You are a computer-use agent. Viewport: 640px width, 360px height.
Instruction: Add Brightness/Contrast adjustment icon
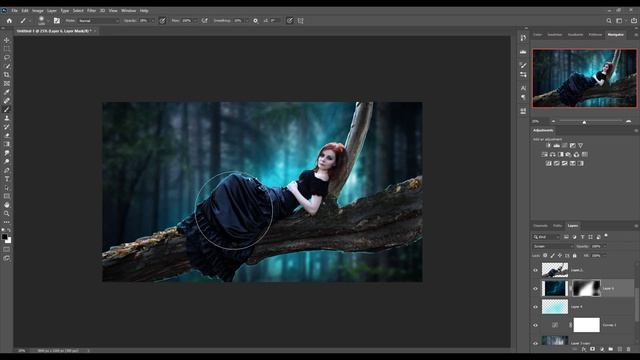pos(548,145)
